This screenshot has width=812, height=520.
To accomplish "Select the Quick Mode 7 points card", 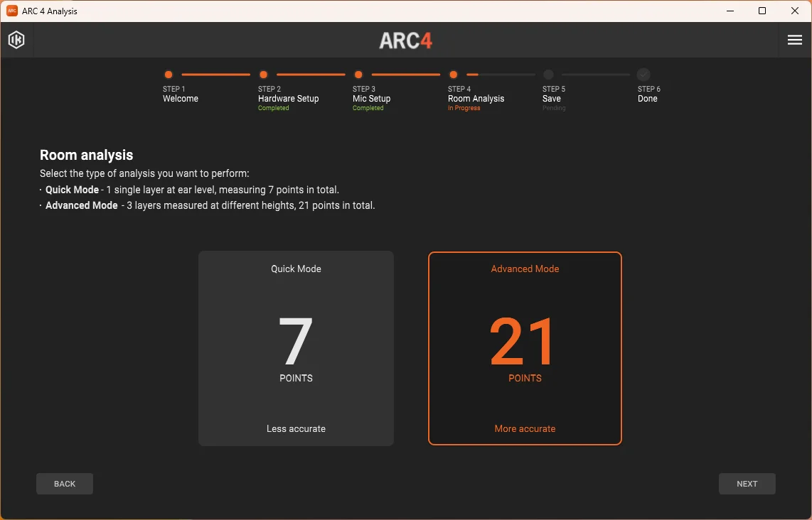I will coord(297,348).
